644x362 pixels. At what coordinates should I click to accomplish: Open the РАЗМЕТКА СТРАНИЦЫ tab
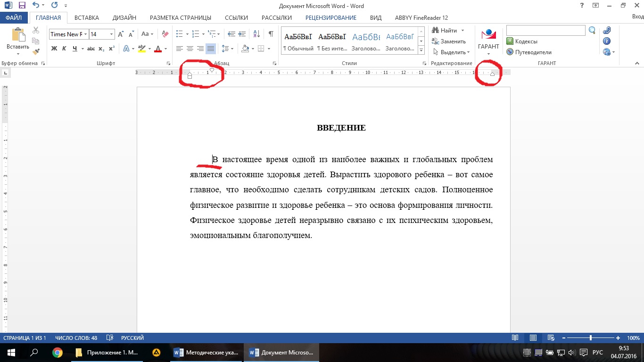pos(180,18)
